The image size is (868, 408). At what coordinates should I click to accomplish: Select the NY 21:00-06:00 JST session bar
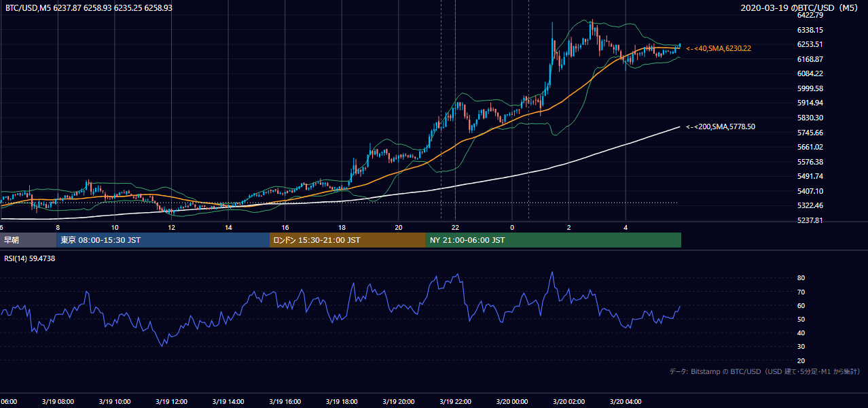point(554,240)
